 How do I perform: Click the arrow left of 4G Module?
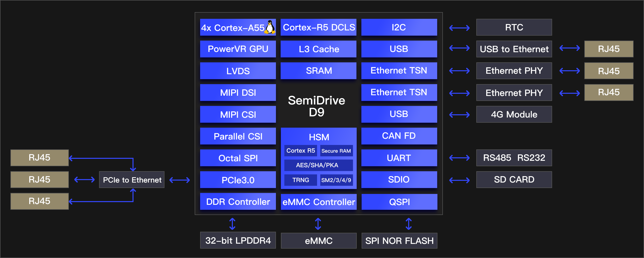coord(459,115)
